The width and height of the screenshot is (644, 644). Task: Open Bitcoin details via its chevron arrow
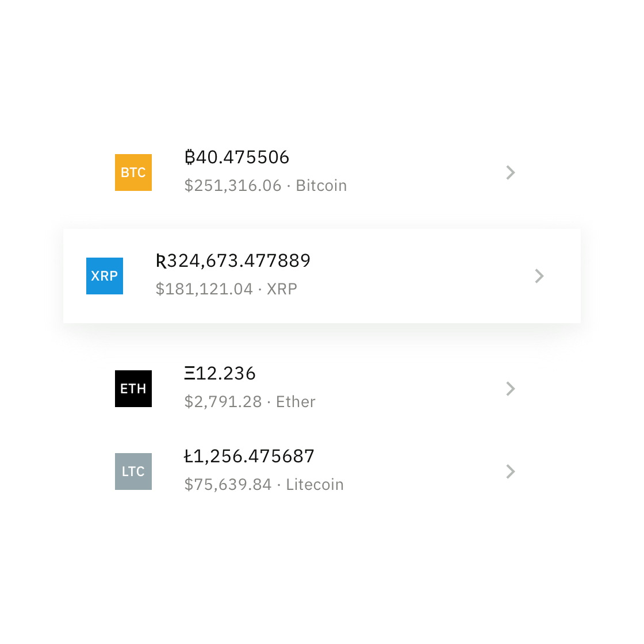tap(511, 172)
